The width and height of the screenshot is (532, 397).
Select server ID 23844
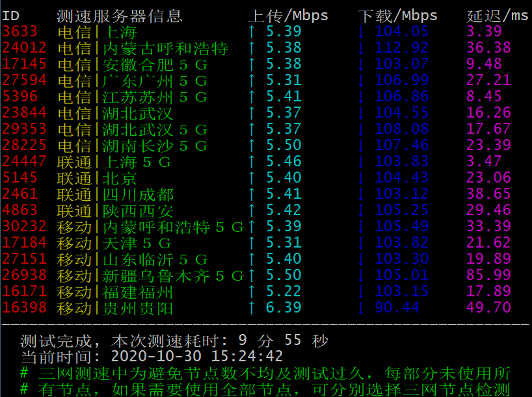(x=24, y=112)
